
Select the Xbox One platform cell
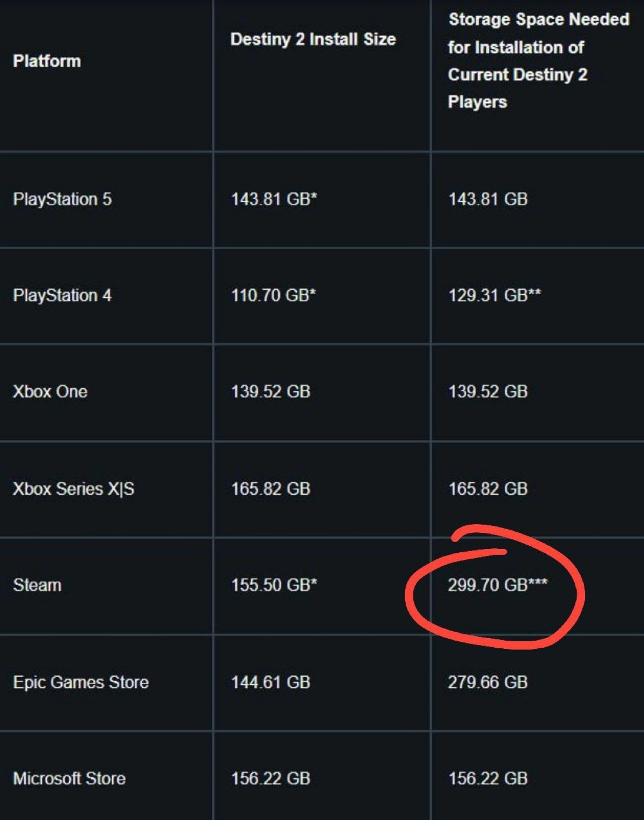tap(50, 391)
